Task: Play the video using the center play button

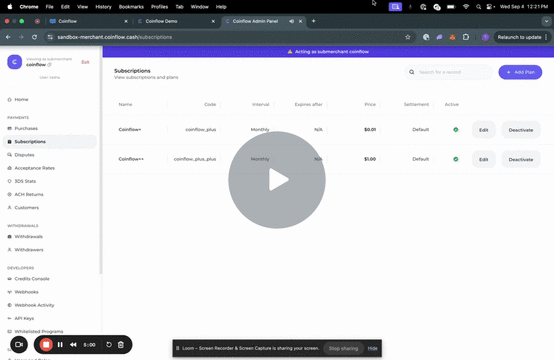Action: pos(277,180)
